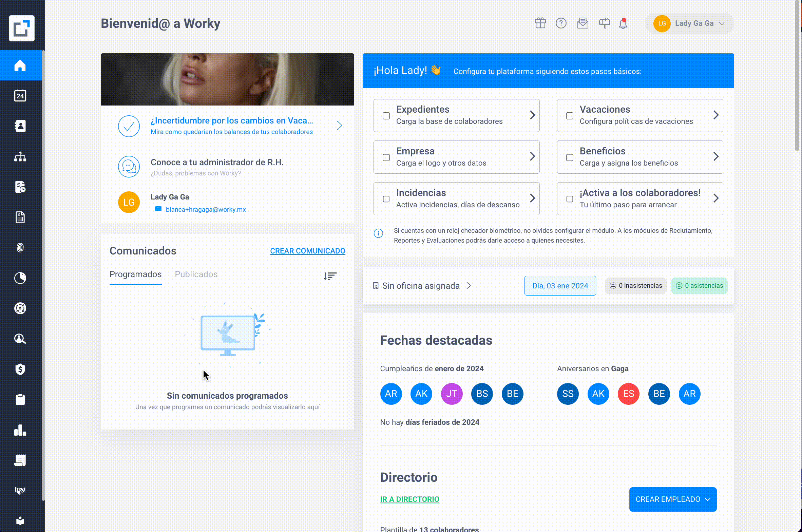
Task: Open the mail envelope icon in header
Action: [x=583, y=23]
